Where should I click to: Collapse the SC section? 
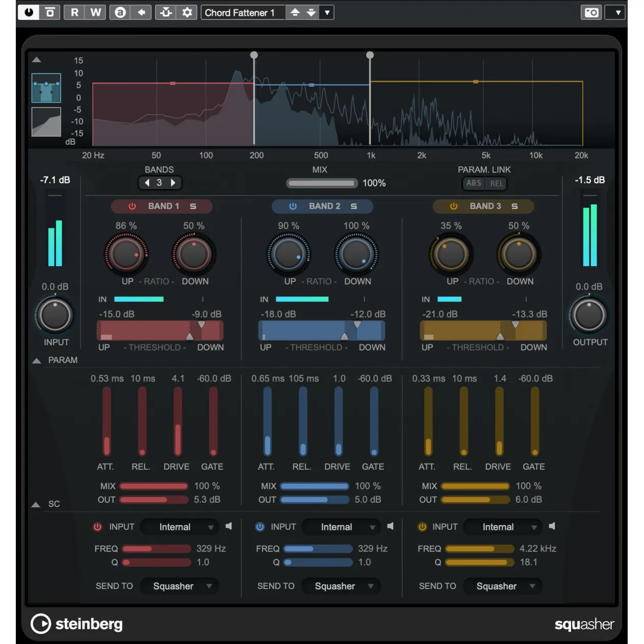pyautogui.click(x=36, y=505)
